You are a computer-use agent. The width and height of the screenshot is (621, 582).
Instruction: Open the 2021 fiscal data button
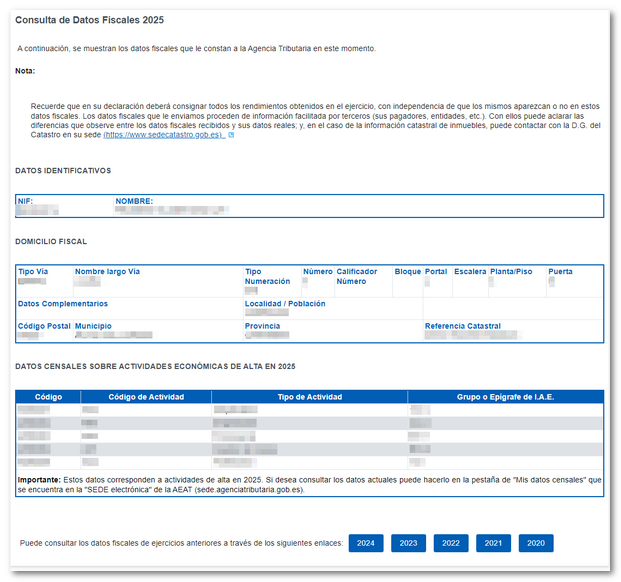[x=493, y=543]
